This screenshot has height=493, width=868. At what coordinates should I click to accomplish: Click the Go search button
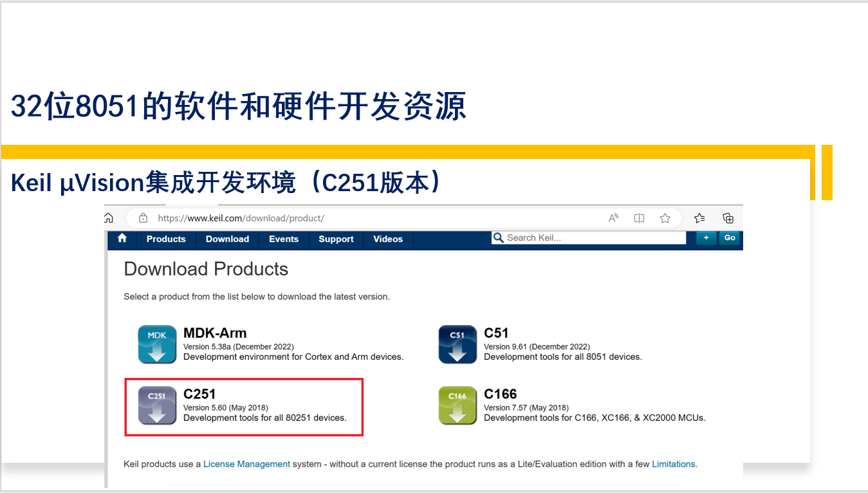[730, 238]
